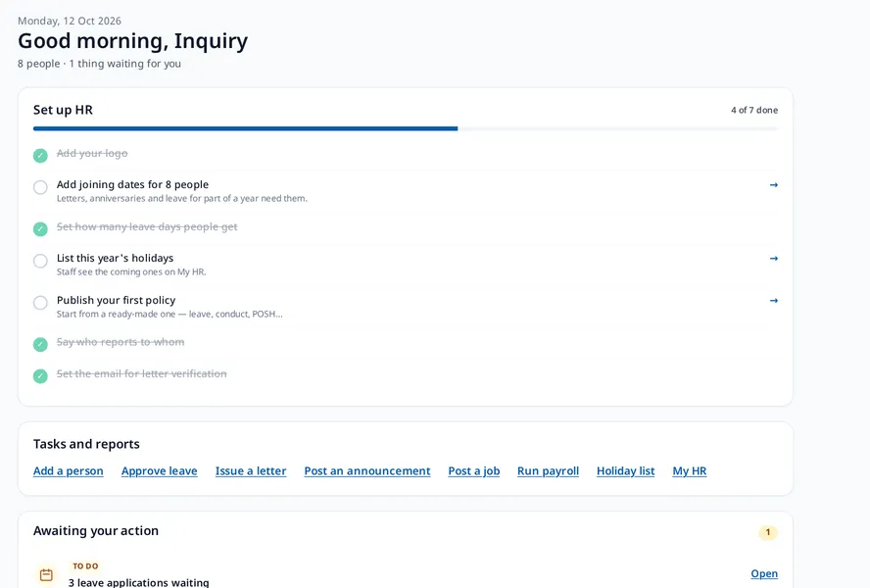Image resolution: width=870 pixels, height=588 pixels.
Task: View the Holiday list
Action: tap(625, 470)
